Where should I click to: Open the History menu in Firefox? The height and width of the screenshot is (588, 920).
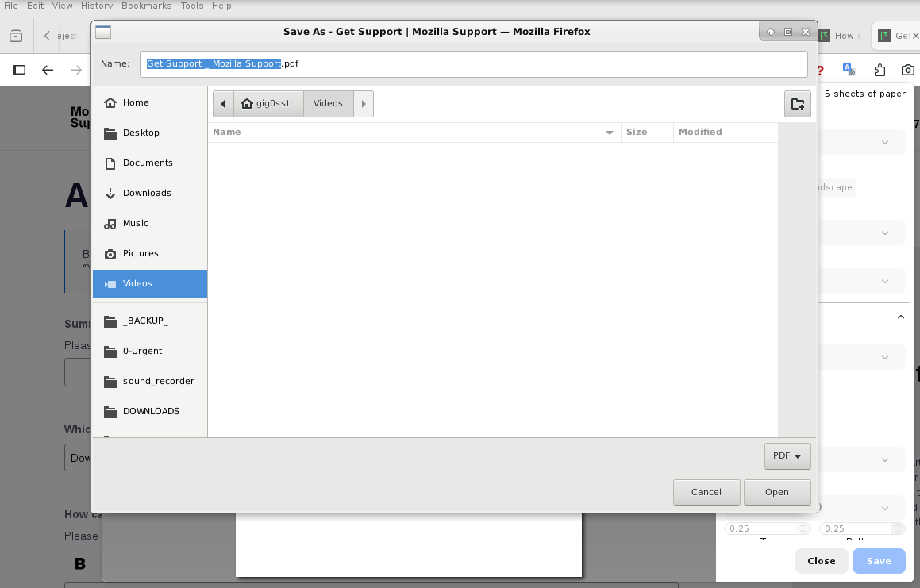[x=96, y=6]
